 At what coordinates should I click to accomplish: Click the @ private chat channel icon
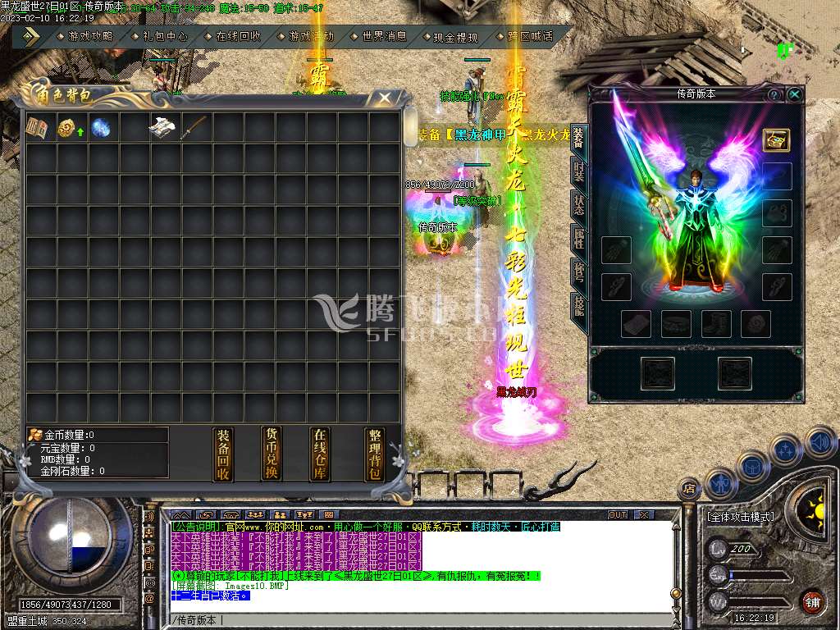pyautogui.click(x=149, y=599)
